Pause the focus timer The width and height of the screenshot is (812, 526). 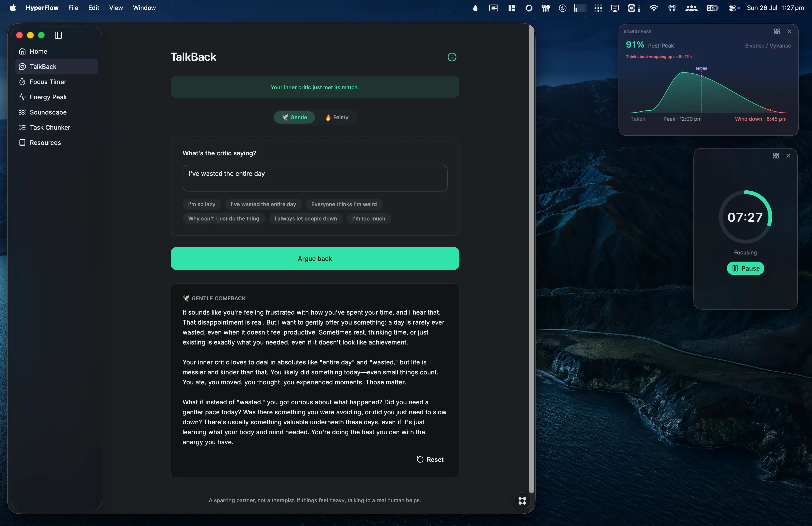[x=745, y=268]
